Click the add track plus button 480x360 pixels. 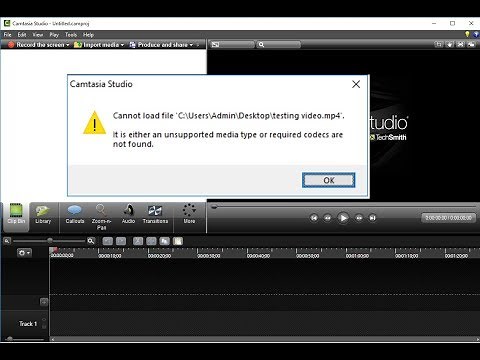coord(44,302)
